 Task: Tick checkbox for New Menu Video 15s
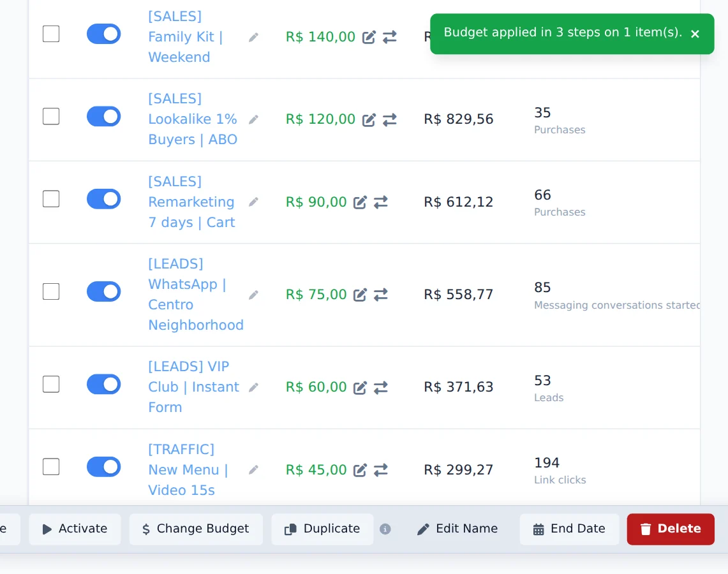click(51, 467)
